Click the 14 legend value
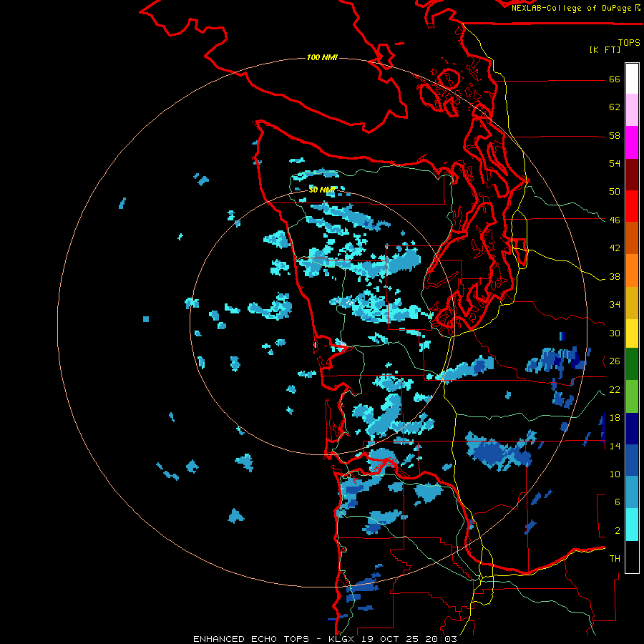Viewport: 644px width, 644px height. [x=615, y=446]
